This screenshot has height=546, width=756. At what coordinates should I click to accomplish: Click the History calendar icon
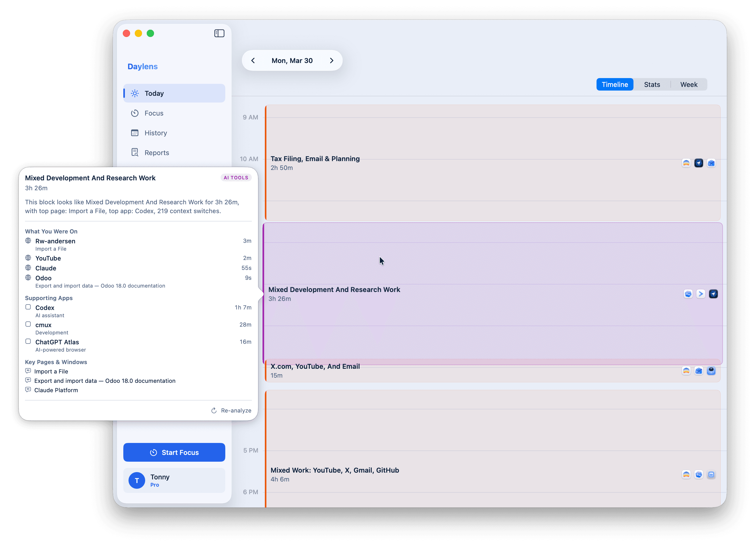click(x=135, y=133)
